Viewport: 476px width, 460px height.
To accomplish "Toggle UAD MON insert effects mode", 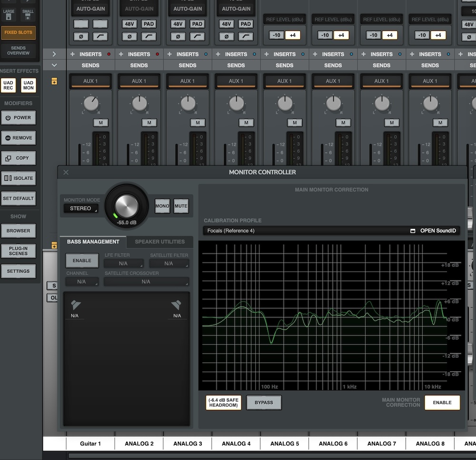I will pos(29,85).
